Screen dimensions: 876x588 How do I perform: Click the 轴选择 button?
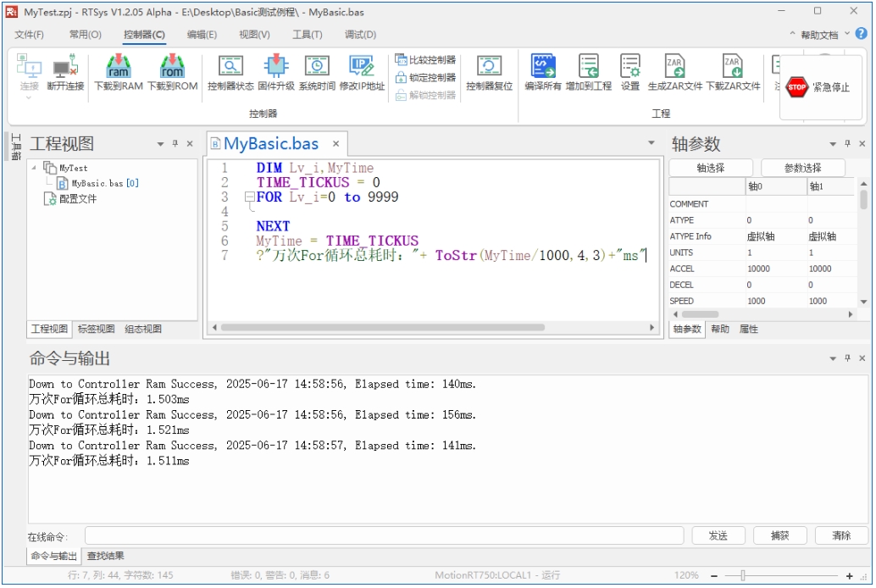(x=711, y=169)
